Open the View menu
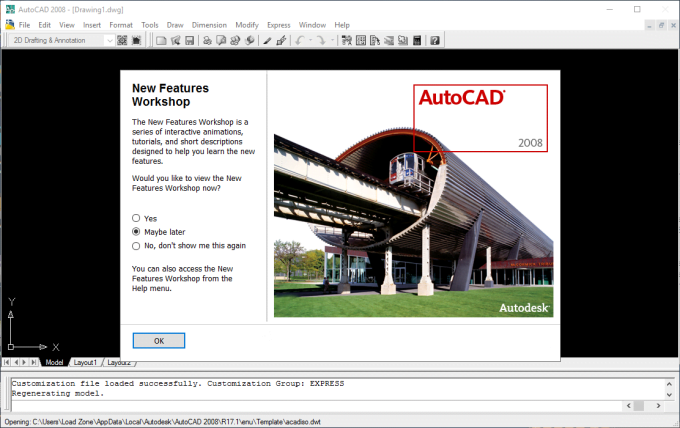Image resolution: width=680 pixels, height=428 pixels. coord(67,25)
